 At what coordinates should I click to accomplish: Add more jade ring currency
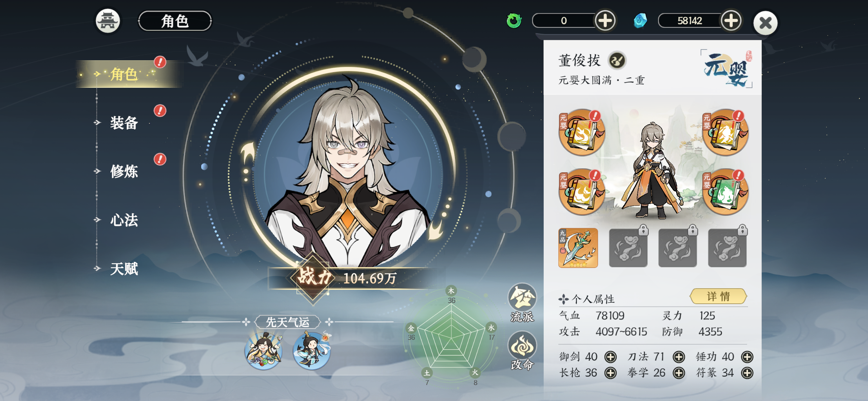[605, 21]
